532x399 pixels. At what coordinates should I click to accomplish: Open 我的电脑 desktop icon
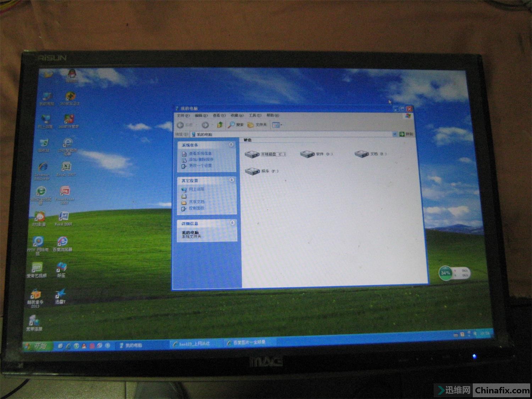(x=47, y=99)
